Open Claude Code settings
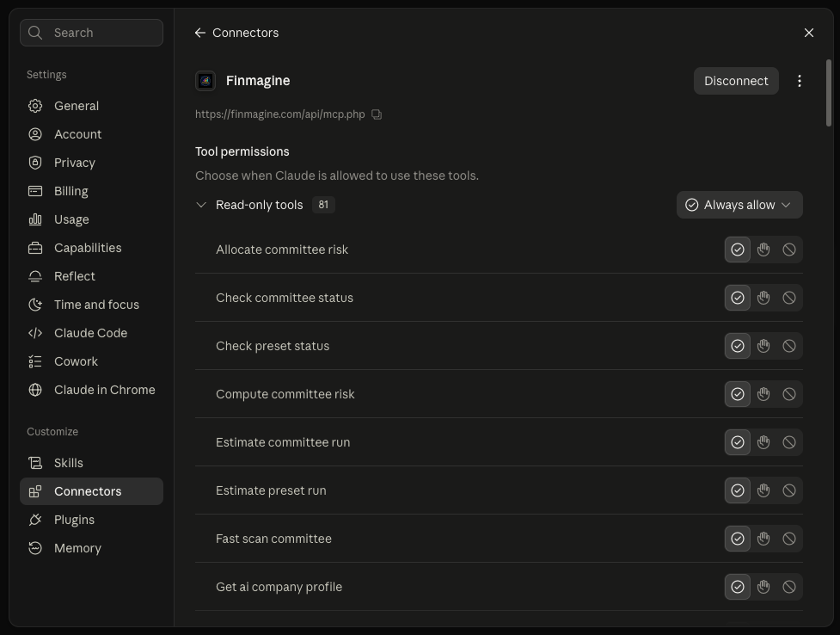Screen dimensions: 840x635 (x=92, y=333)
